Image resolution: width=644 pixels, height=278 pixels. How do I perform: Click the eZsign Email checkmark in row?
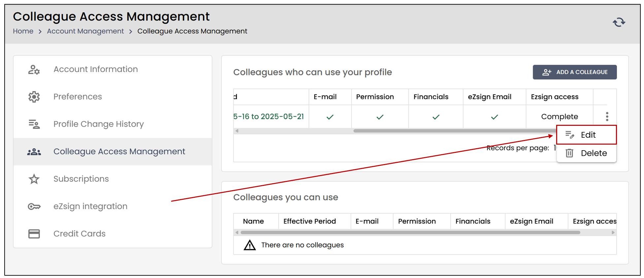494,117
